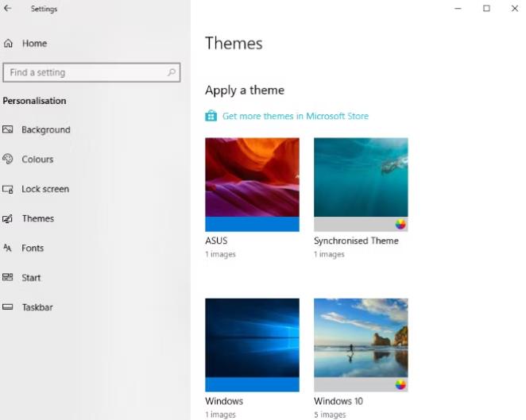526x420 pixels.
Task: Click the magnifier icon in search box
Action: point(172,72)
